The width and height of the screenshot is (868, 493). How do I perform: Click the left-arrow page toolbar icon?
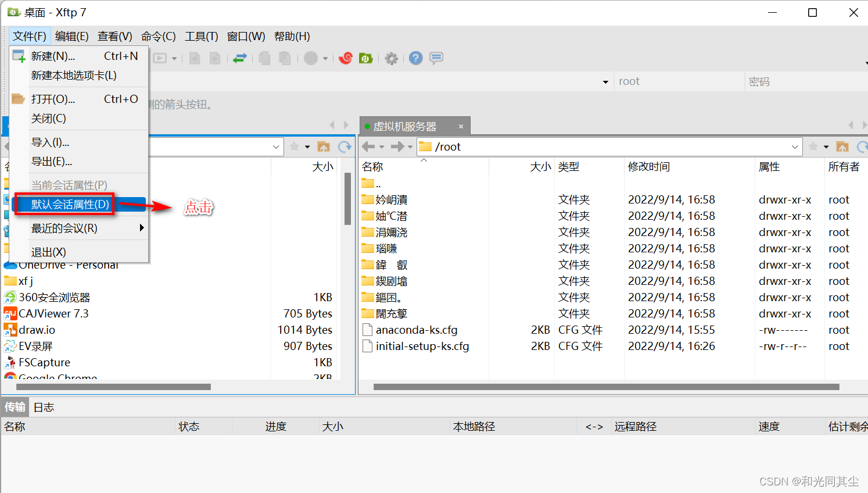point(195,58)
